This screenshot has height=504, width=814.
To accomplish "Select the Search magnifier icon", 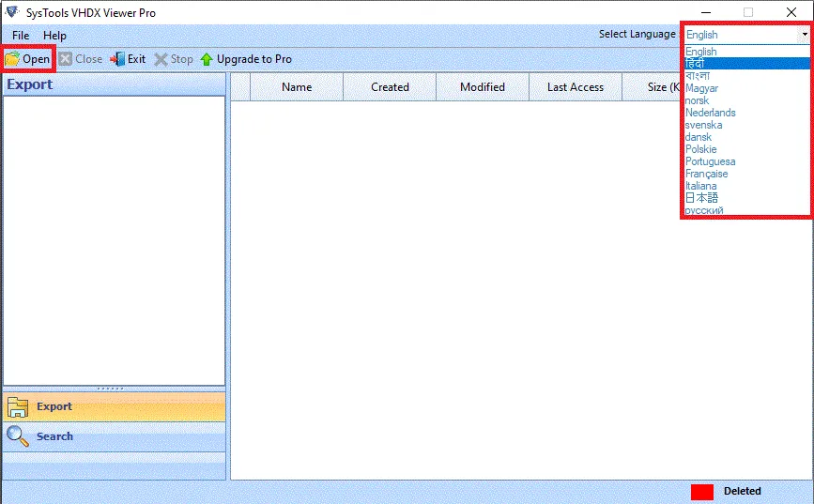I will pyautogui.click(x=18, y=436).
